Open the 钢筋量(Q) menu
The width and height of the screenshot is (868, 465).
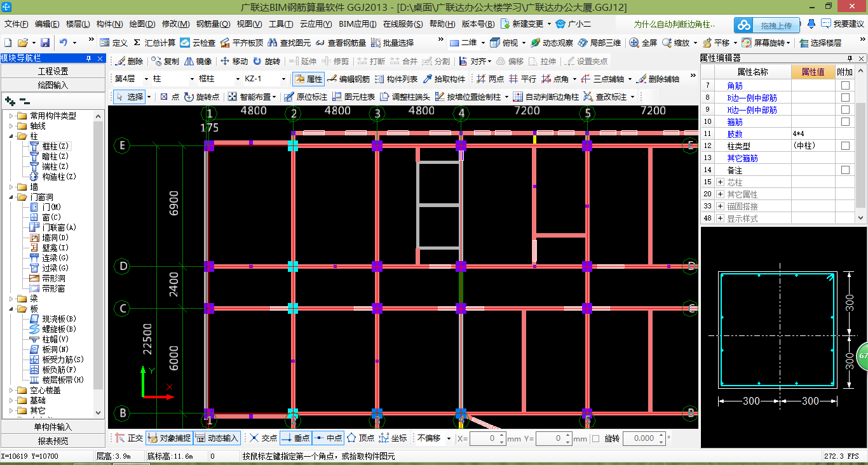click(213, 24)
